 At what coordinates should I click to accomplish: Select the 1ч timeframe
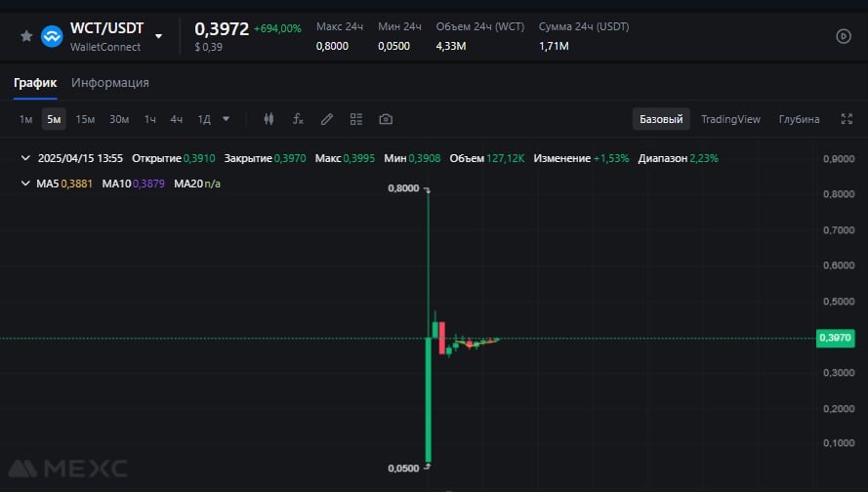click(x=150, y=119)
